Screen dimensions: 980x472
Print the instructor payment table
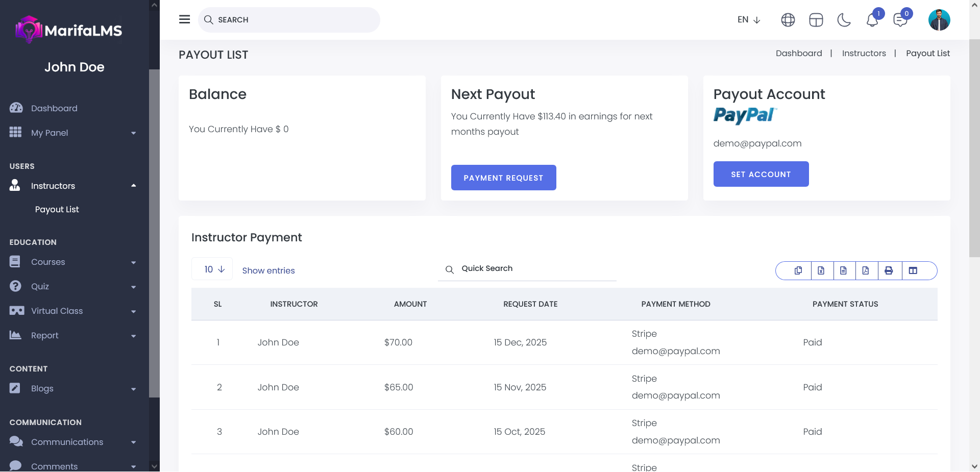889,270
